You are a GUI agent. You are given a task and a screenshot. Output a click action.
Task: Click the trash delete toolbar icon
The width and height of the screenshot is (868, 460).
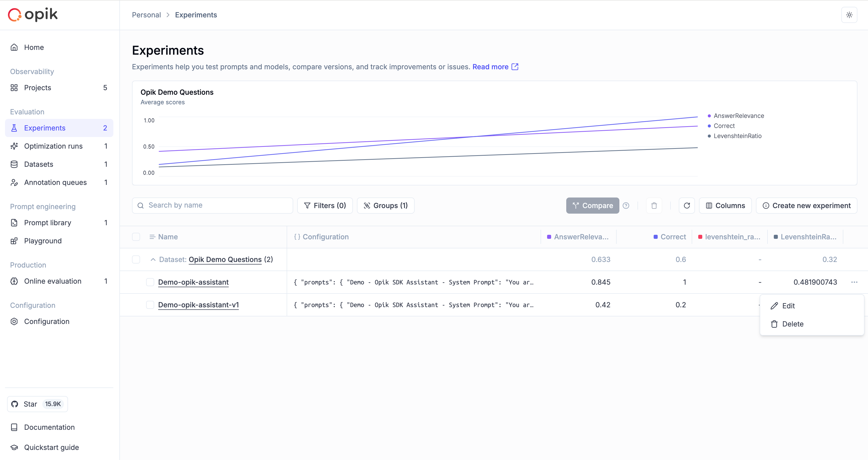pos(654,206)
